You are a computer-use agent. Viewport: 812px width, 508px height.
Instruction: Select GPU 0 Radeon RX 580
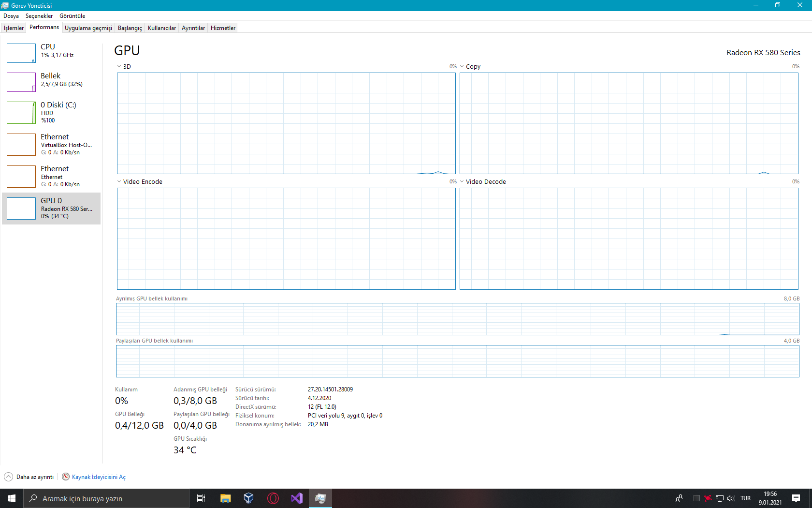51,209
